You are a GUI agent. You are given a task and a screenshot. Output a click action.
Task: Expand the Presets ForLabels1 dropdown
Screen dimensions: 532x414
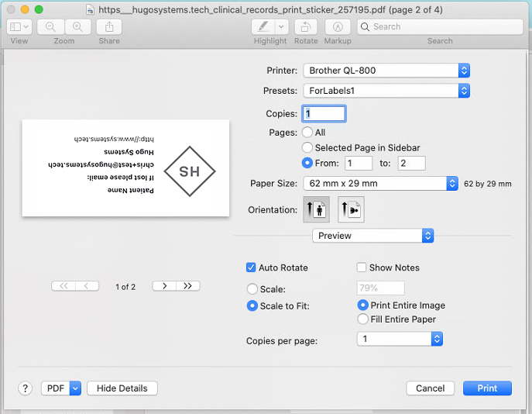pos(386,91)
